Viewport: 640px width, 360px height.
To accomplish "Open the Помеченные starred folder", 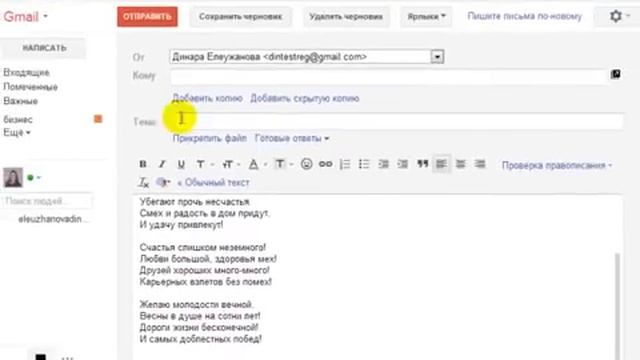I will tap(30, 87).
